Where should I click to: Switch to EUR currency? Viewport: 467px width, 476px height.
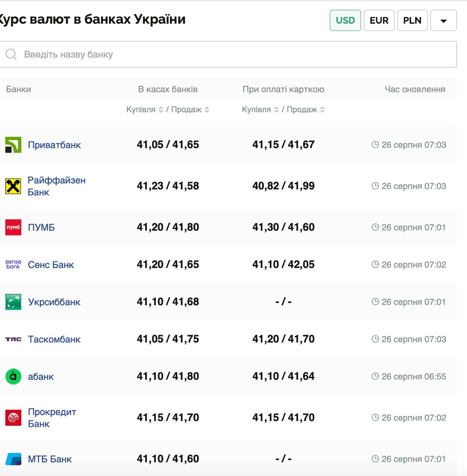coord(379,20)
